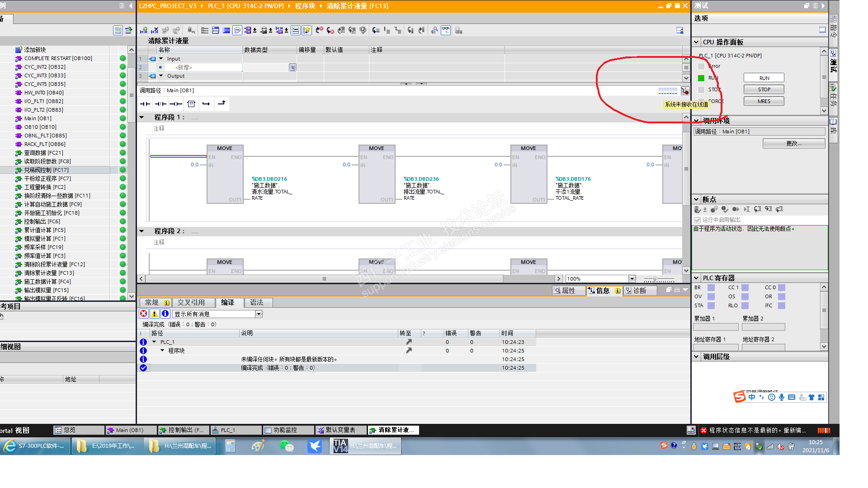This screenshot has width=868, height=488.
Task: Switch to the 交叉引用 tab
Action: coord(191,302)
